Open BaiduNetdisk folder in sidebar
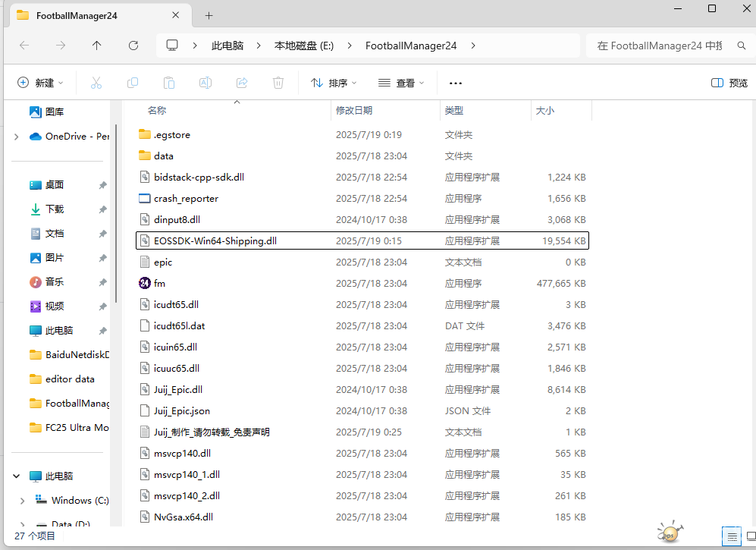 (69, 354)
